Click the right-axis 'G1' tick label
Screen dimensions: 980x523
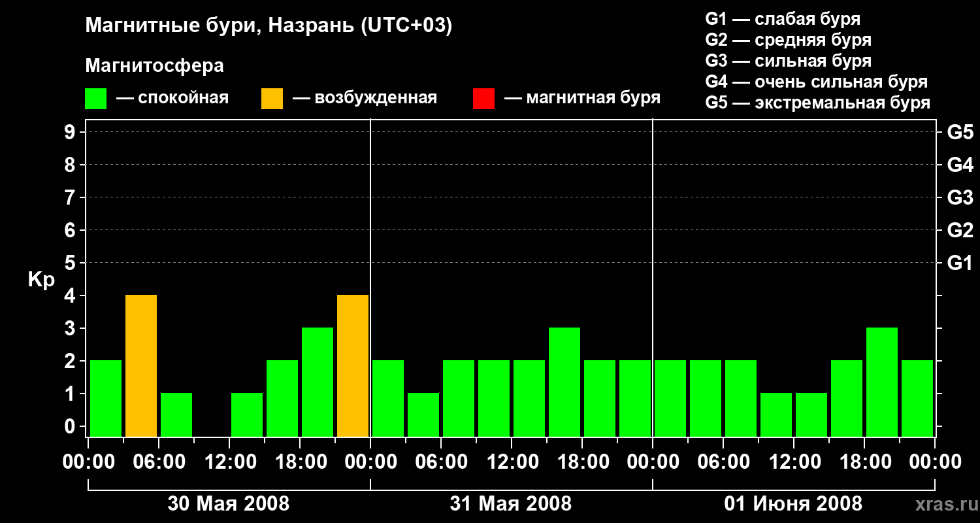pyautogui.click(x=960, y=263)
